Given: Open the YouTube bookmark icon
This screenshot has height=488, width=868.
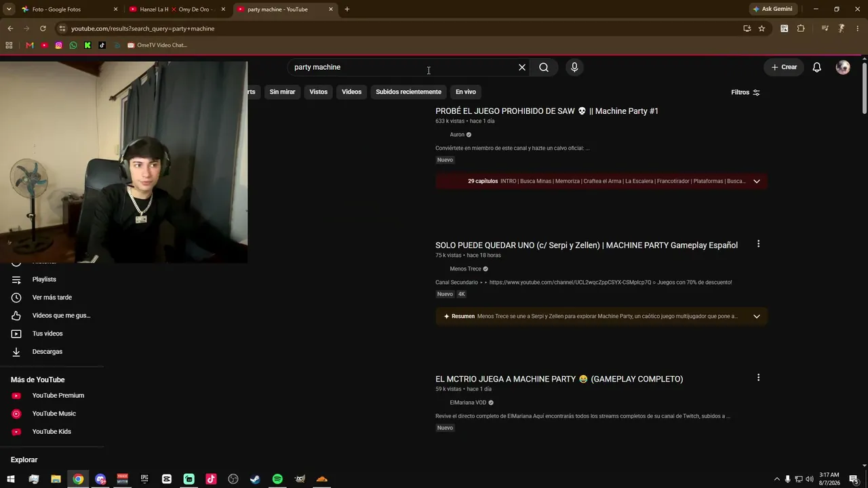Looking at the screenshot, I should [44, 45].
